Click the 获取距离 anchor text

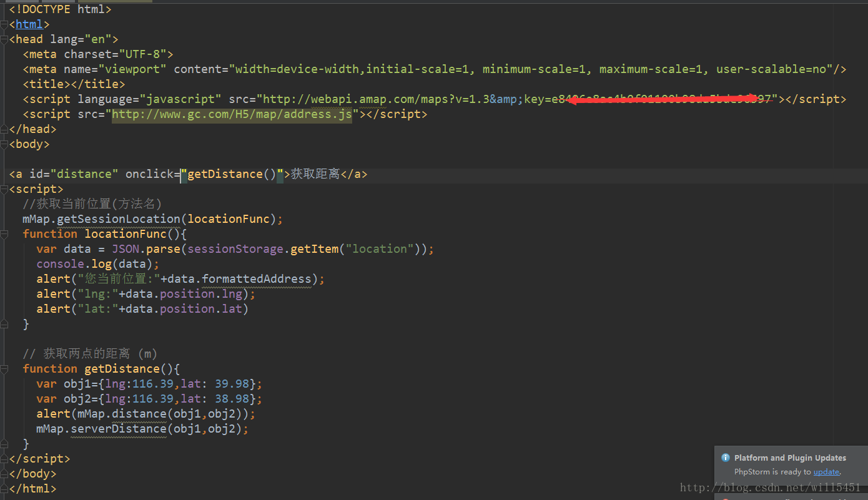pos(315,174)
